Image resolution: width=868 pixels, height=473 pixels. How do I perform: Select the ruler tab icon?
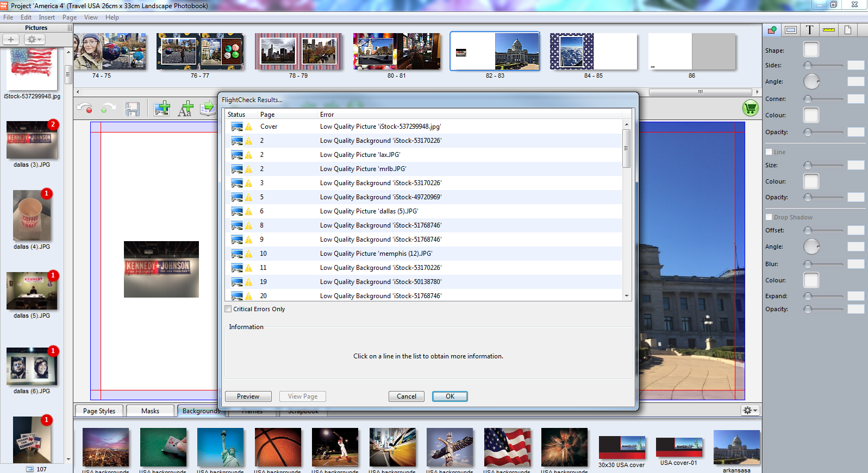tap(828, 30)
